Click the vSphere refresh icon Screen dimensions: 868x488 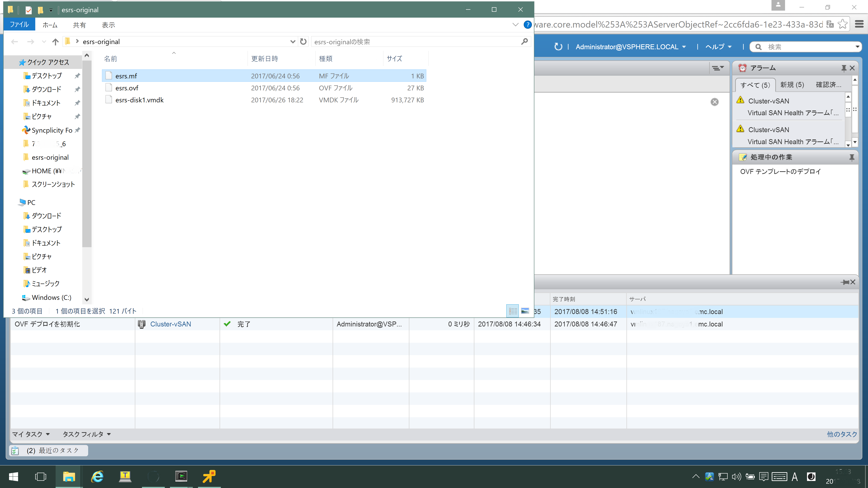558,47
